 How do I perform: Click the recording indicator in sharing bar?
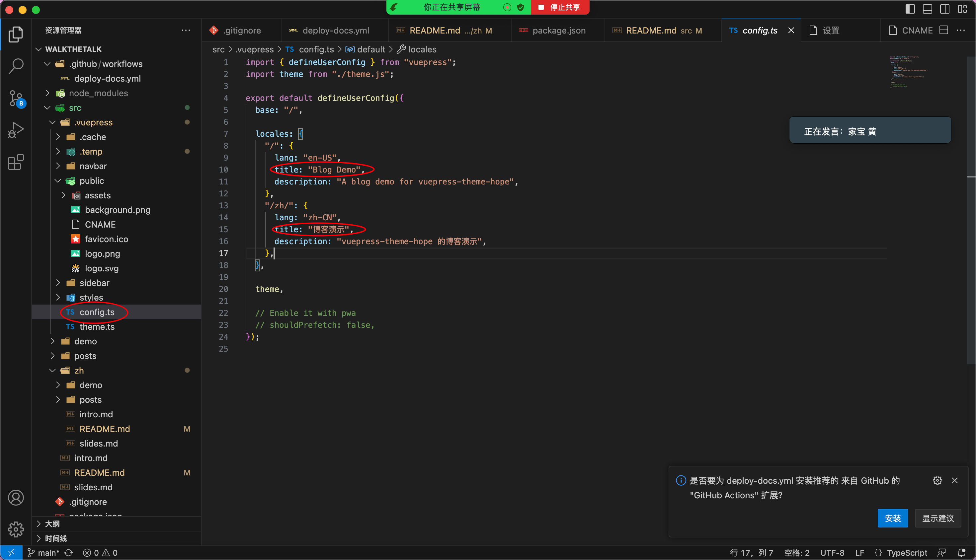pos(507,7)
